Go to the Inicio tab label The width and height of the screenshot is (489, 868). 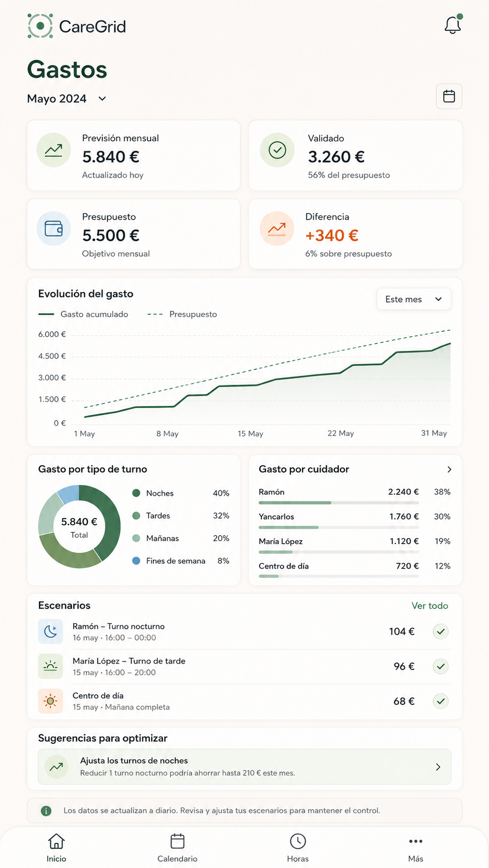(x=56, y=859)
